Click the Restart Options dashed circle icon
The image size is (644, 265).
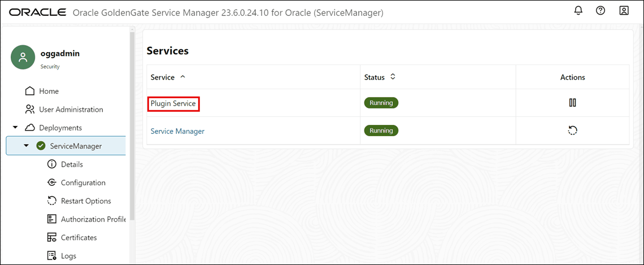(52, 201)
